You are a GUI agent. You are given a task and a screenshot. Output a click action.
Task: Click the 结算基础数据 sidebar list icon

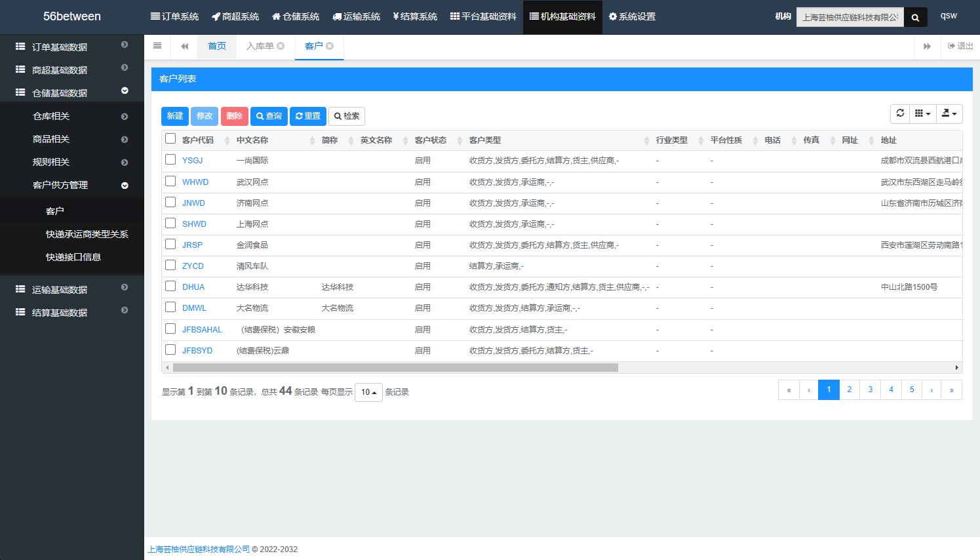click(20, 312)
